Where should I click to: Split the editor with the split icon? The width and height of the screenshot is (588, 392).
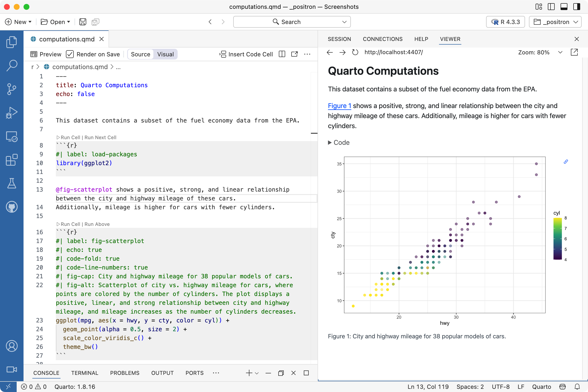tap(282, 54)
